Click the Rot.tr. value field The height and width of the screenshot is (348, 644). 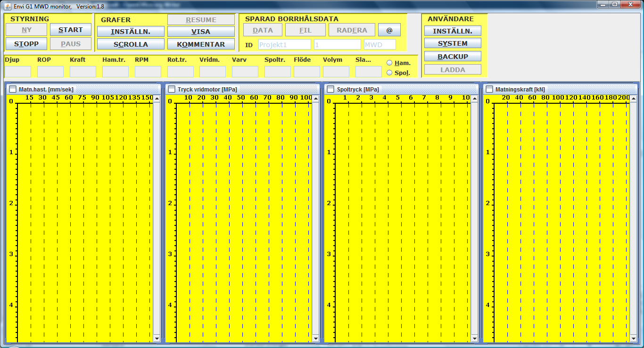pyautogui.click(x=181, y=72)
